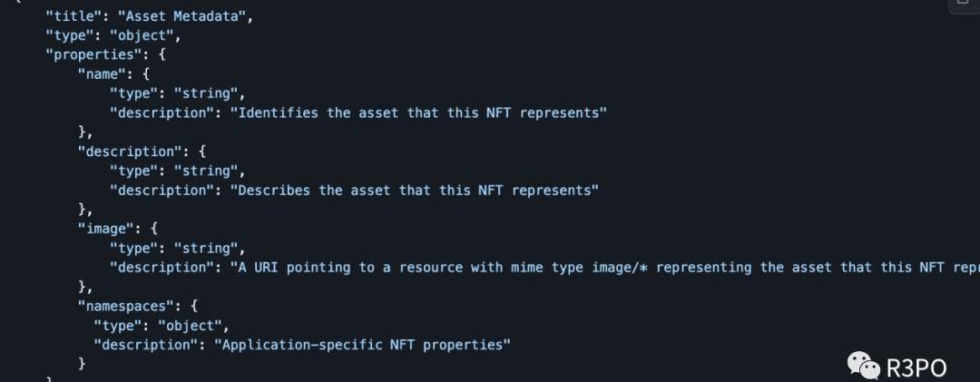
Task: Click the R3PO watermark text
Action: [x=916, y=367]
